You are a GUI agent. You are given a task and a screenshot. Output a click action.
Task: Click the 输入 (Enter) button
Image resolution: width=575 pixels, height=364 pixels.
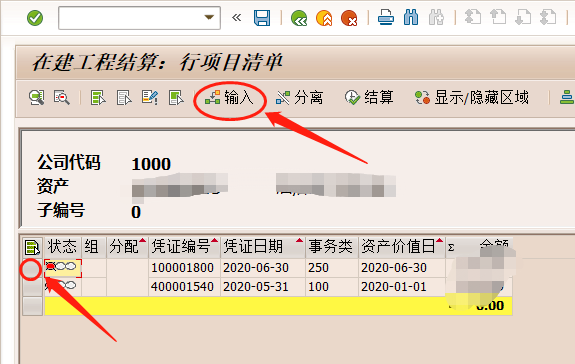pos(229,98)
